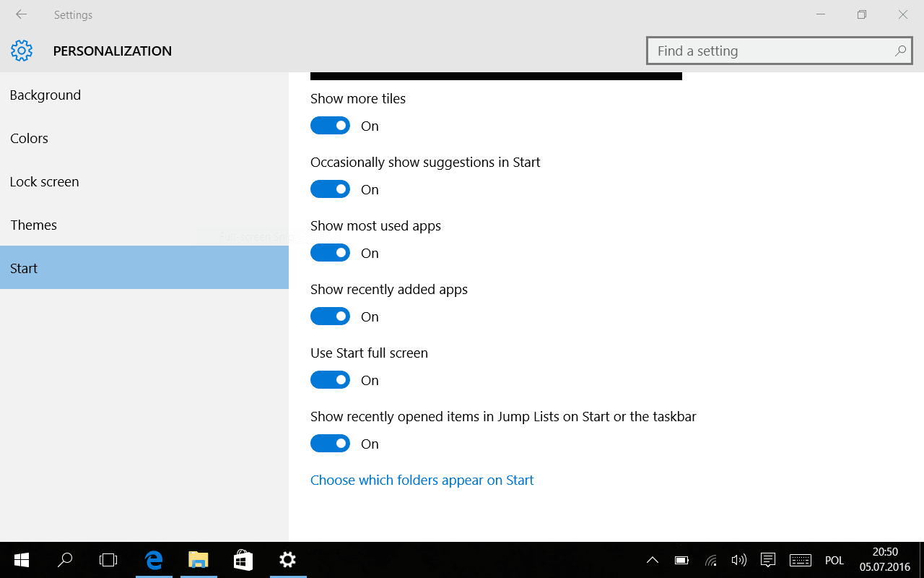Toggle recently opened items in Jump Lists

pos(330,444)
